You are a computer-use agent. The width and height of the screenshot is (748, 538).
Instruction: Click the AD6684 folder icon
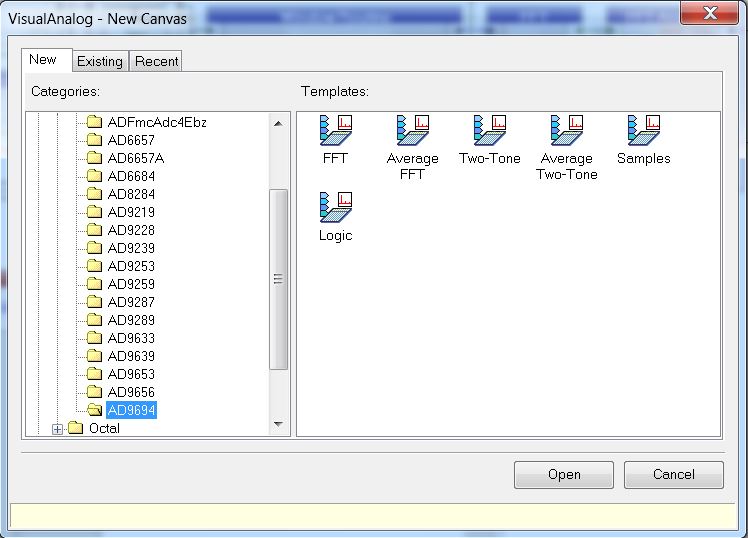94,176
